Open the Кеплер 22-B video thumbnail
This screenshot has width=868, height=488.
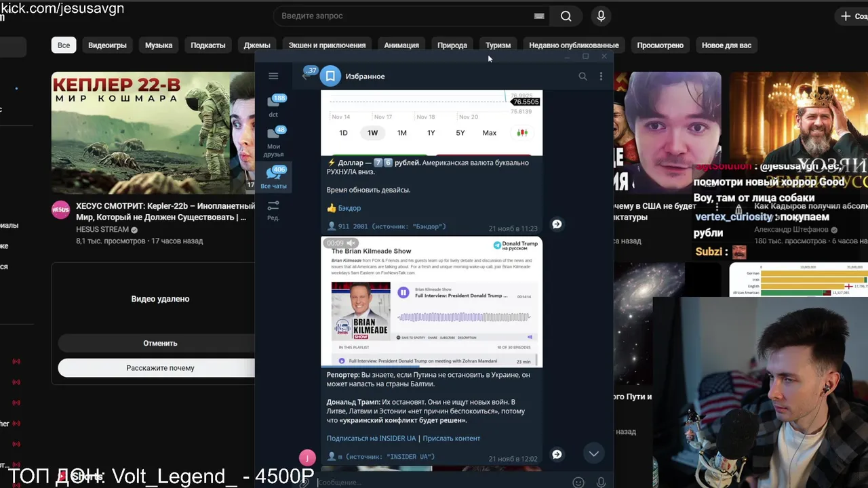[x=153, y=133]
